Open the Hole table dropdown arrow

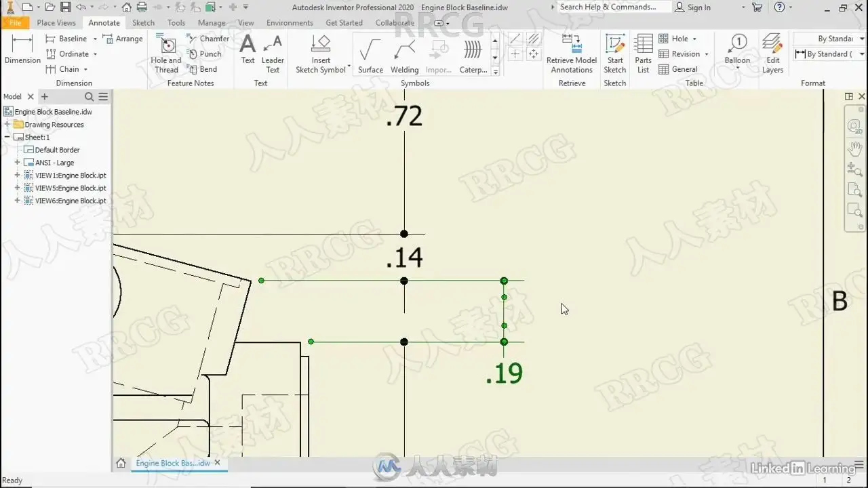tap(694, 39)
